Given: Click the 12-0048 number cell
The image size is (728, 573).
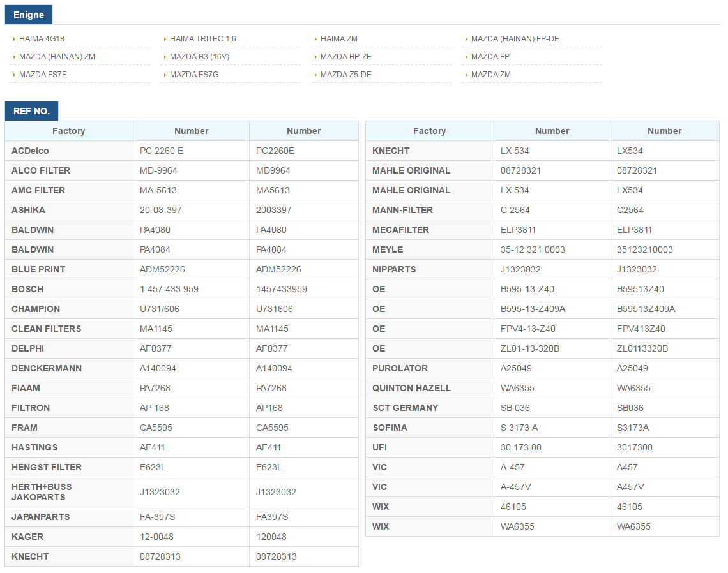Looking at the screenshot, I should coord(192,537).
